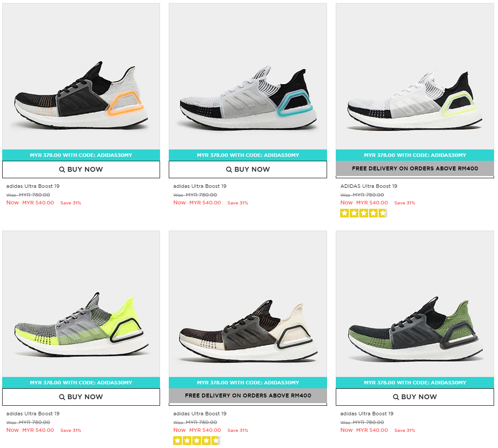Open the ADIDAS Ultra Boost 19 uppercase title link

coord(369,186)
